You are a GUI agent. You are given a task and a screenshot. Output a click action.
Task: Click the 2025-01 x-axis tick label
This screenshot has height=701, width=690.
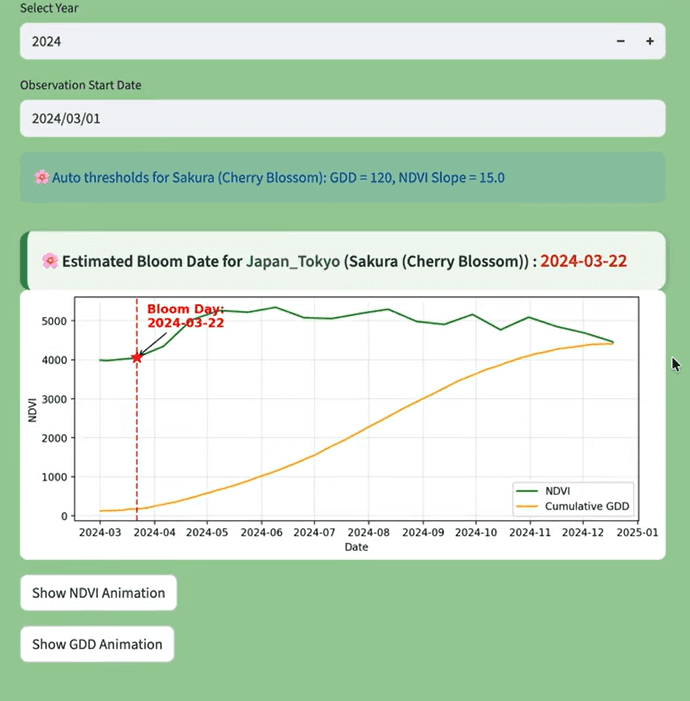(x=638, y=533)
